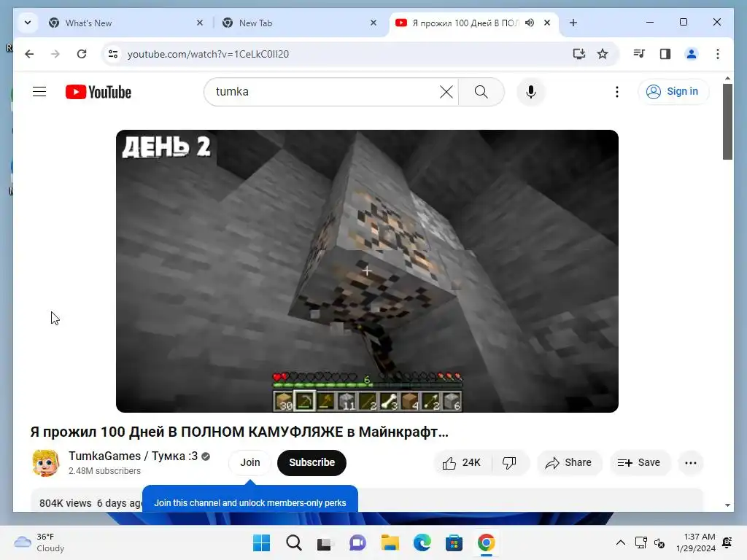Screen dimensions: 747x560
Task: Mute the tab via speaker icon
Action: coord(530,23)
